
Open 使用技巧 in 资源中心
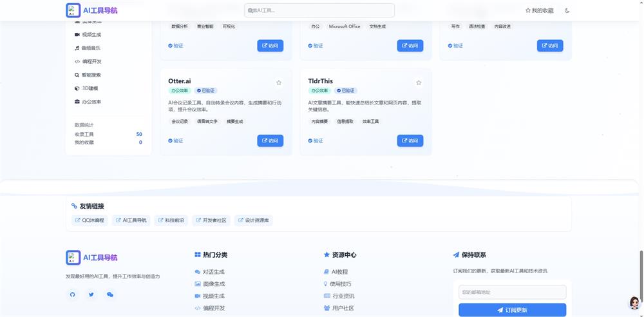[x=337, y=283]
